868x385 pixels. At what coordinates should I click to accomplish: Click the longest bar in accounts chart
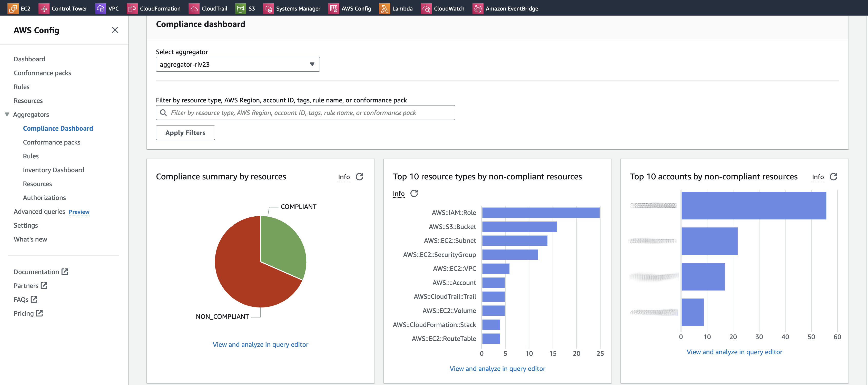[x=754, y=206]
